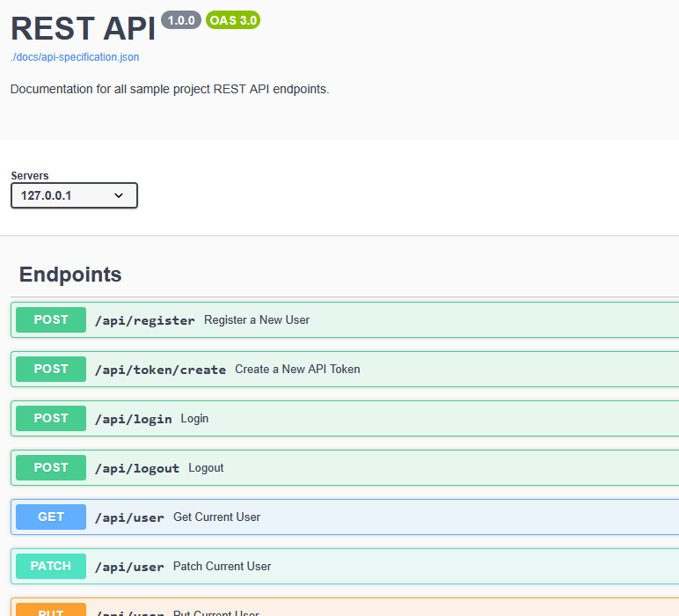
Task: Click the green OAS 3.0 badge
Action: 233,20
